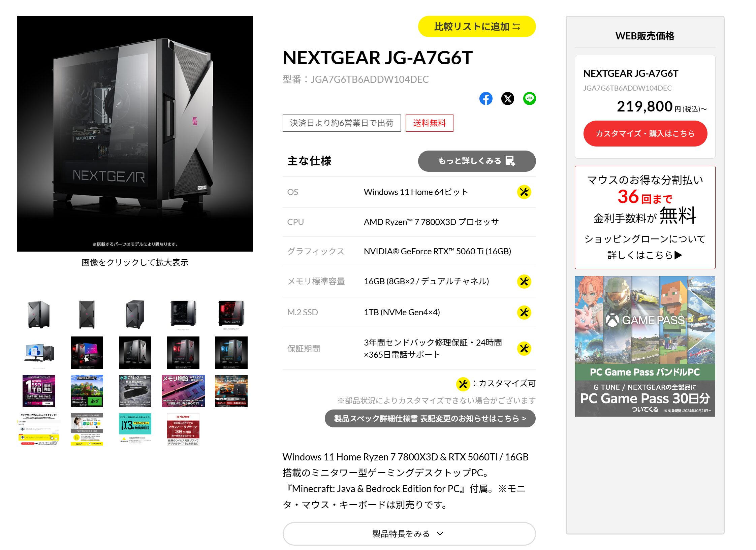Select the Minecraft promo thumbnail
The image size is (756, 550).
(87, 391)
